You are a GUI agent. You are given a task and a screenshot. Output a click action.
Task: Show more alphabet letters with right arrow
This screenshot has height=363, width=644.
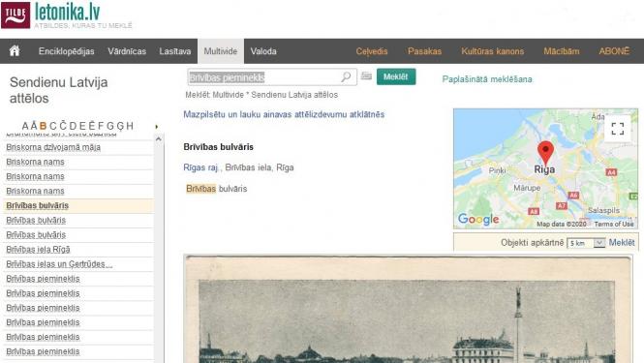pos(157,127)
